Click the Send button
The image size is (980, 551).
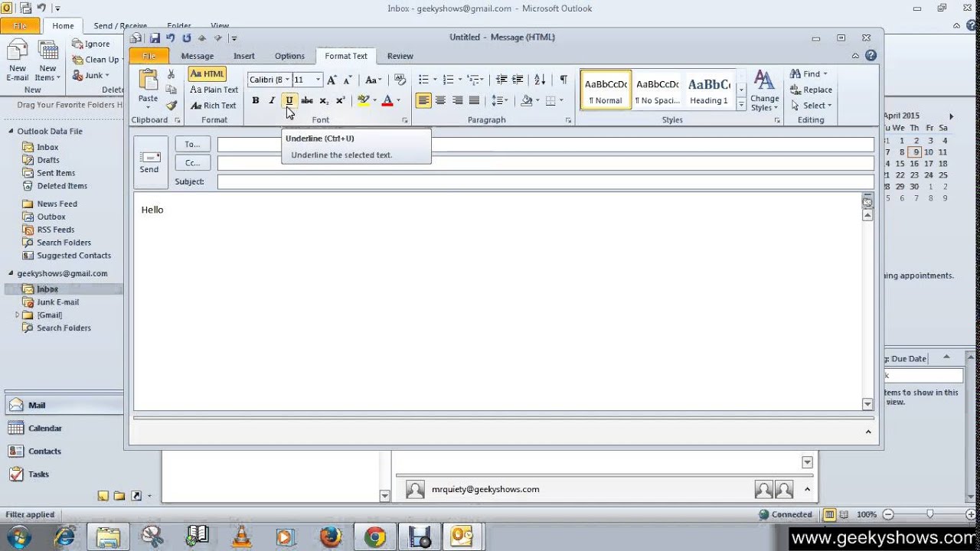(x=150, y=162)
